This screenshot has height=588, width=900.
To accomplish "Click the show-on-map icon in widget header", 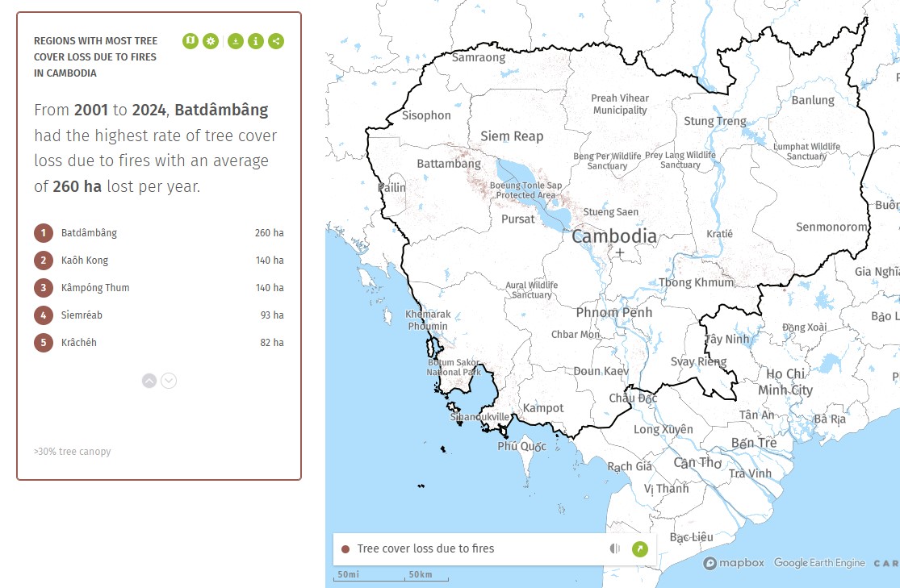I will [190, 41].
